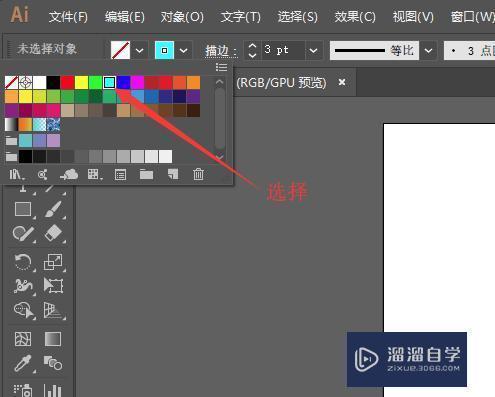
Task: Choose the highlighted cyan swatch
Action: (109, 82)
